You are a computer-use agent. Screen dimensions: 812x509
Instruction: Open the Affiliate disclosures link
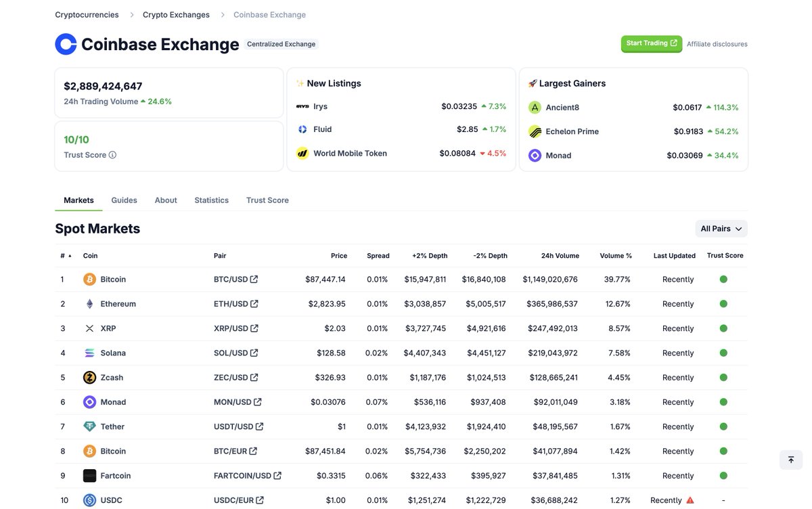(717, 43)
